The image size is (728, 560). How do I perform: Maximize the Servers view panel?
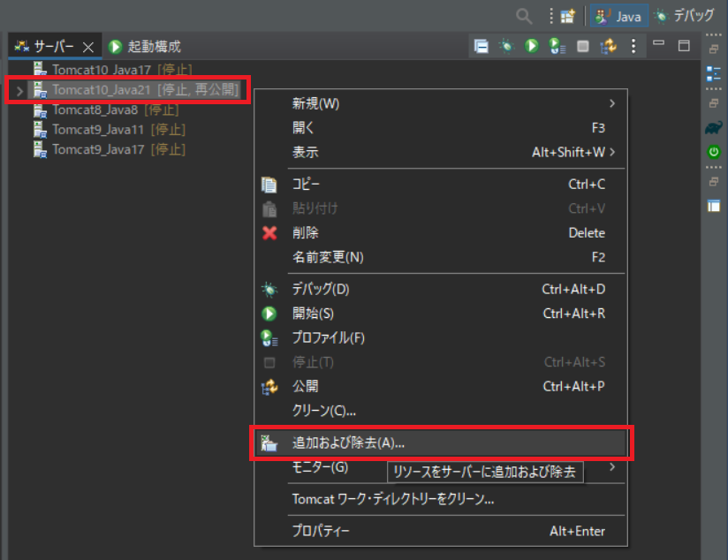point(684,46)
